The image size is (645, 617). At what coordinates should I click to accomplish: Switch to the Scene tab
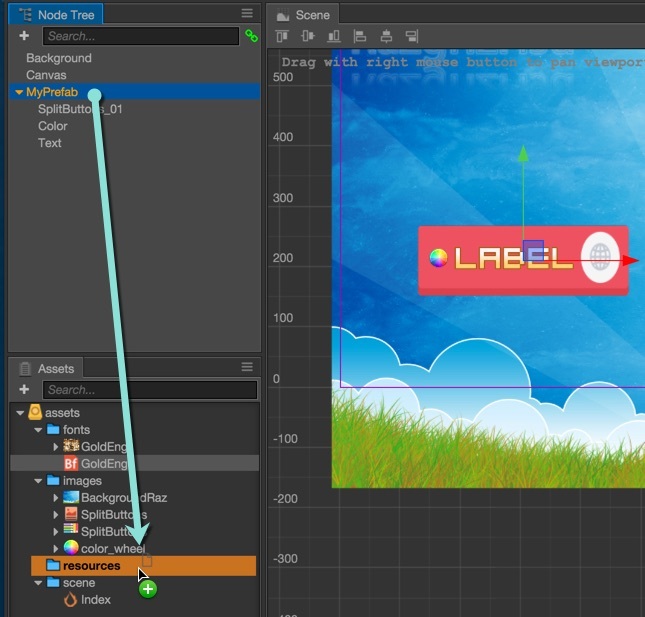[303, 15]
